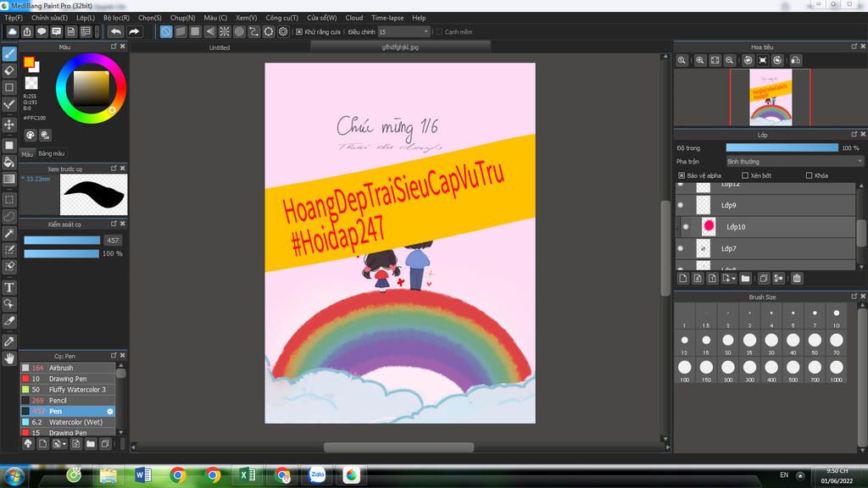
Task: Select the Eyedropper tool
Action: pos(9,341)
